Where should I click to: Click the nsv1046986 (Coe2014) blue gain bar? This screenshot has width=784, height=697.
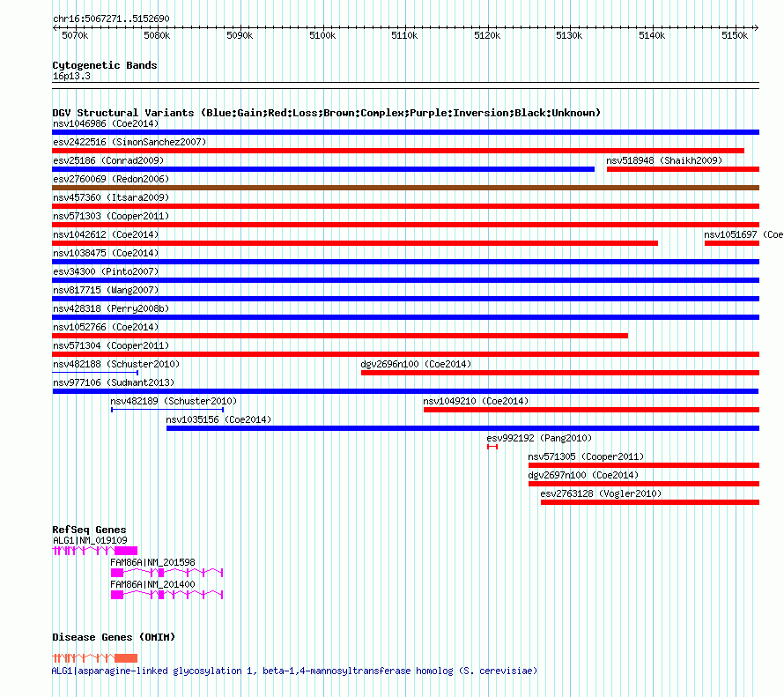click(x=405, y=132)
